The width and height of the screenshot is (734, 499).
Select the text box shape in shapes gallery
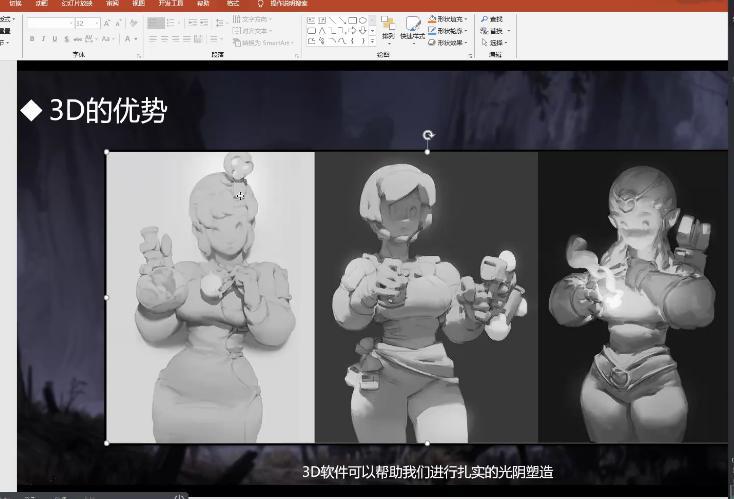(x=311, y=20)
